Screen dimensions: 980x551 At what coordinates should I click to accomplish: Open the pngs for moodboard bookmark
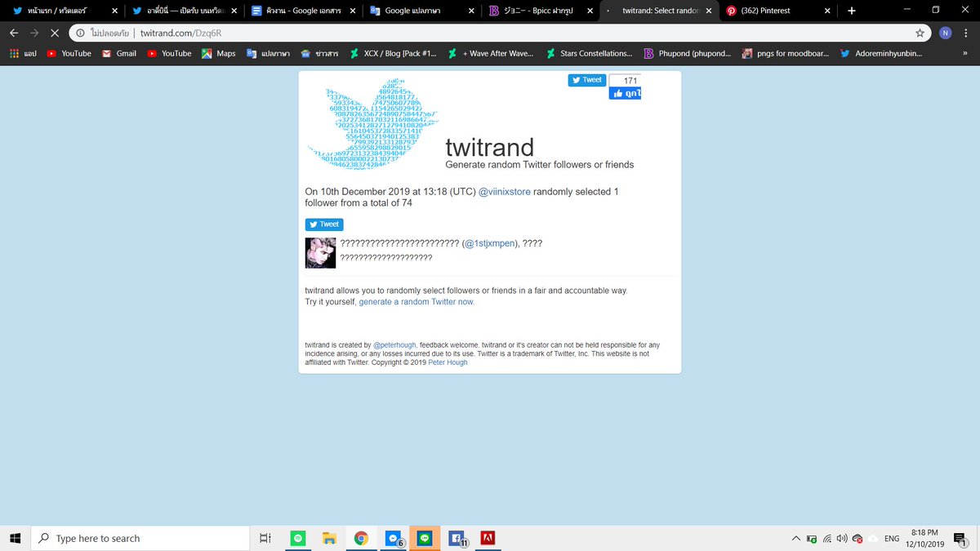pos(786,53)
